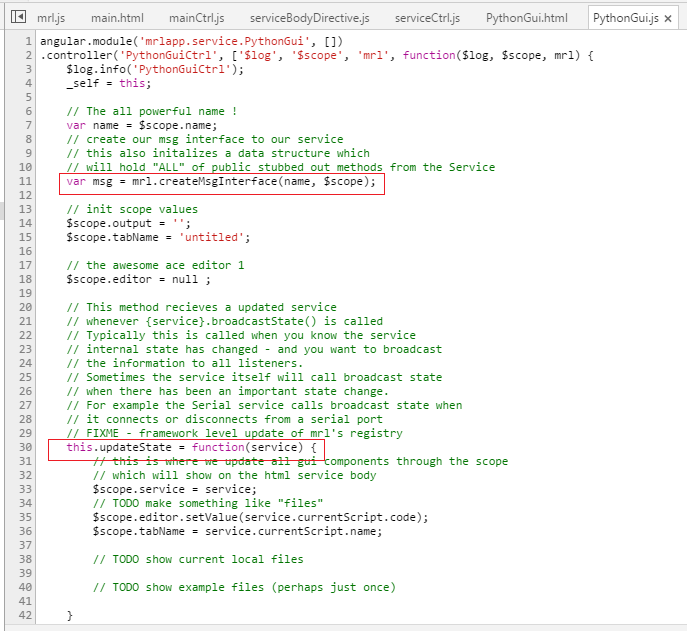Screen dimensions: 687x631
Task: Click 'this.updateState' on line 30
Action: 119,447
